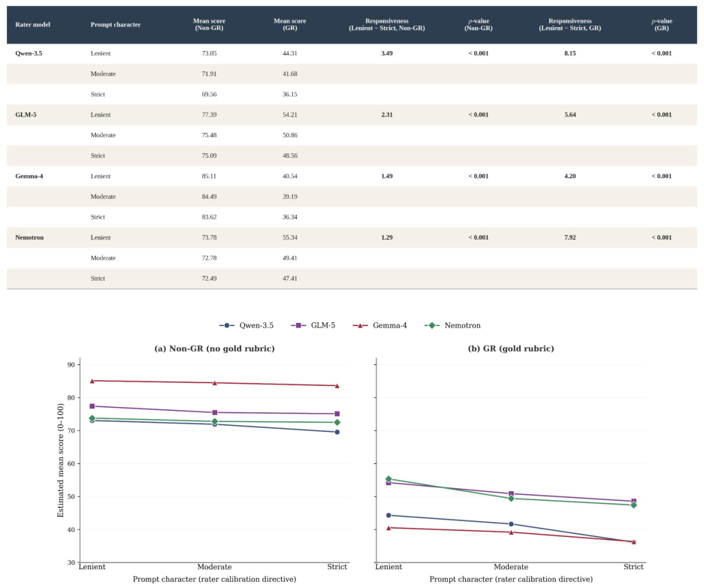The width and height of the screenshot is (704, 588).
Task: Click the responsiveness value 7.92
Action: point(570,237)
